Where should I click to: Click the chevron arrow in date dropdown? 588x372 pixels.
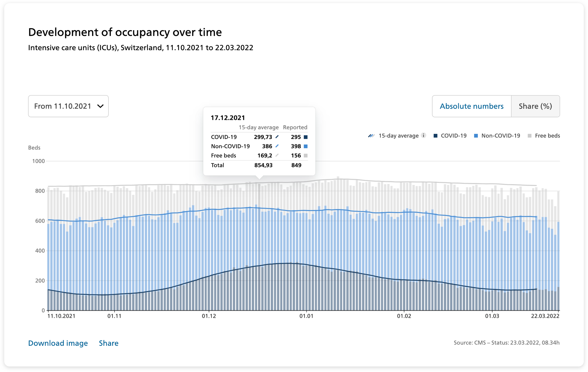pos(100,106)
